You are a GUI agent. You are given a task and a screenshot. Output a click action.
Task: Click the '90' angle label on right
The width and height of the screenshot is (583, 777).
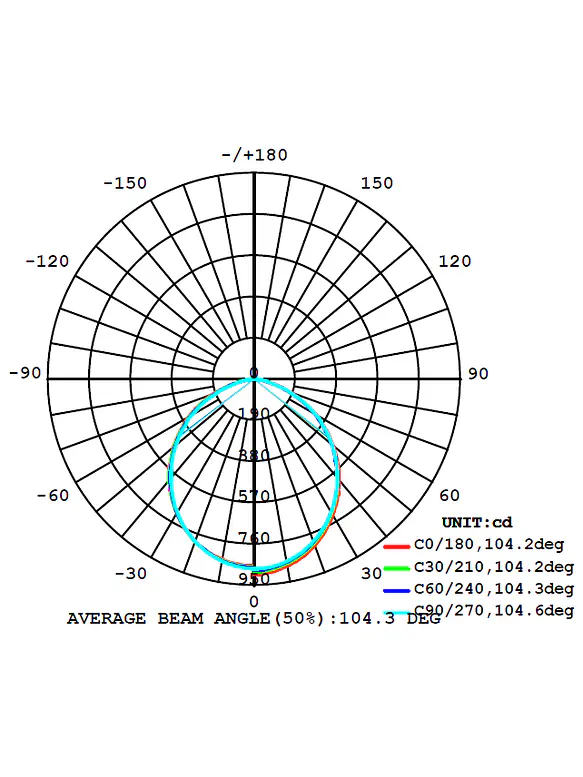pyautogui.click(x=478, y=374)
